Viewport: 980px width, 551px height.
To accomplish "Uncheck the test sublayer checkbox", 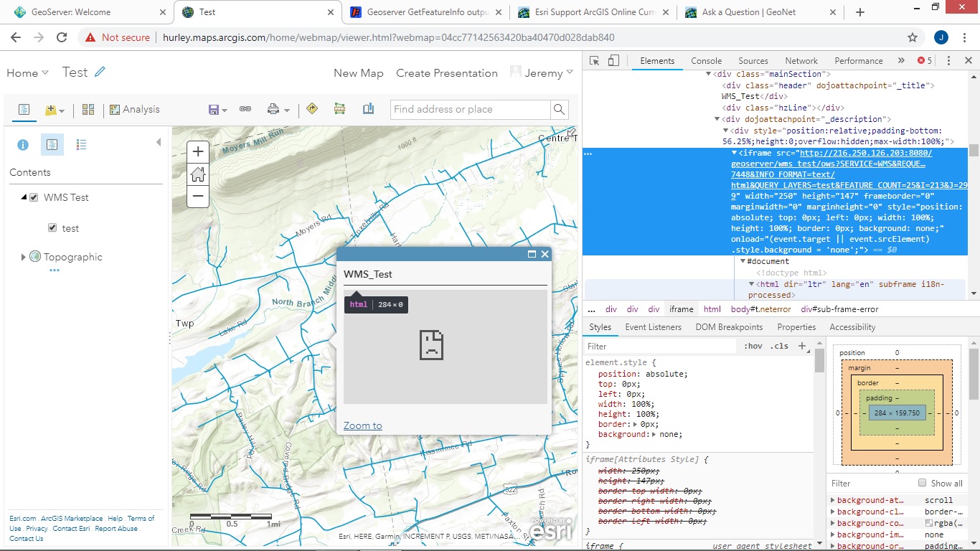I will point(52,228).
